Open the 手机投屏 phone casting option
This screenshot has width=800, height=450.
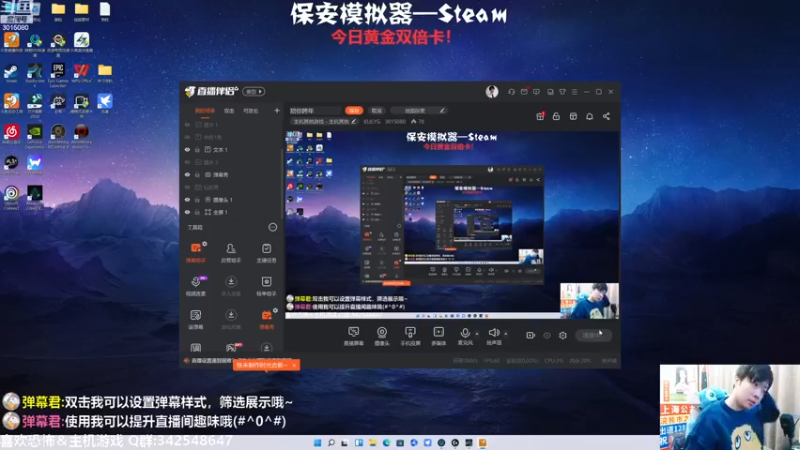click(410, 336)
